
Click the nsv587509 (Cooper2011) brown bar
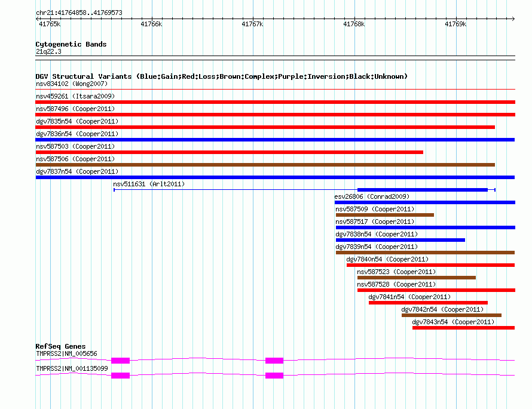[x=385, y=215]
